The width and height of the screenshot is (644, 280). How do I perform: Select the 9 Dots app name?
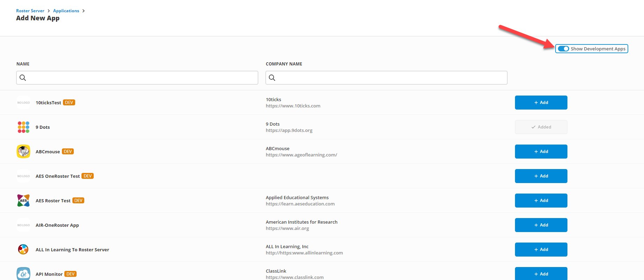43,127
